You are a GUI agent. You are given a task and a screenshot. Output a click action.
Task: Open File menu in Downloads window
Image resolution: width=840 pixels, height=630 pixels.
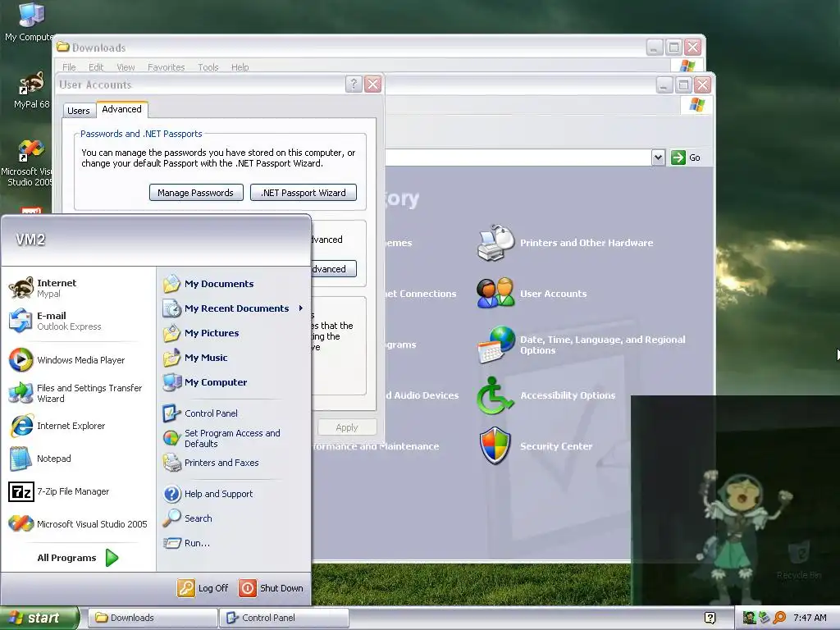click(69, 67)
